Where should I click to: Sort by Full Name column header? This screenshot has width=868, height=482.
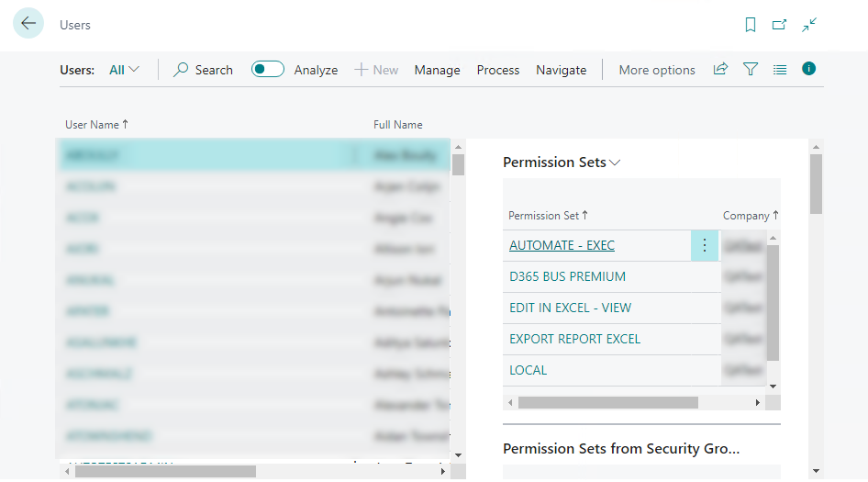pyautogui.click(x=398, y=125)
